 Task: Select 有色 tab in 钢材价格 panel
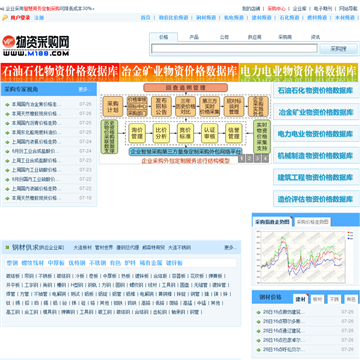350,299
